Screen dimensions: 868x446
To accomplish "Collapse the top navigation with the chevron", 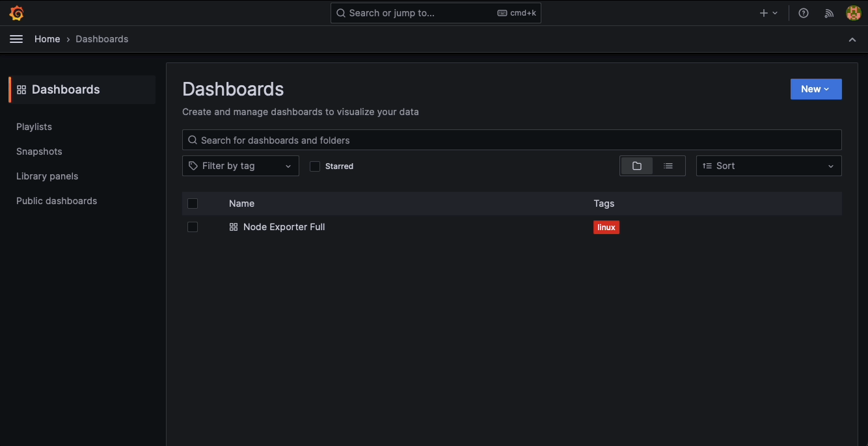I will coord(852,39).
